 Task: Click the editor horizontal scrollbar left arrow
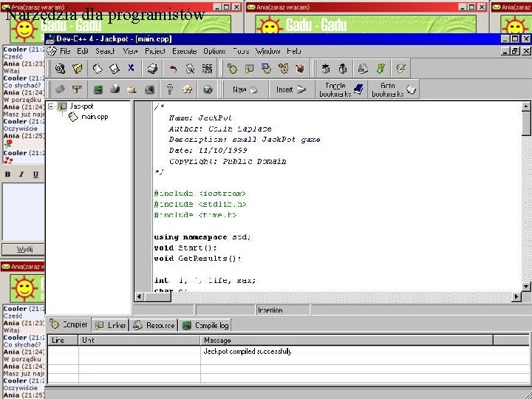pyautogui.click(x=138, y=297)
